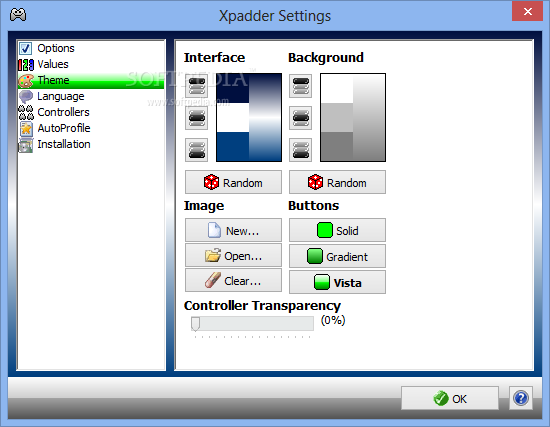Open the Controllers settings page
Viewport: 550px width, 427px height.
(91, 112)
